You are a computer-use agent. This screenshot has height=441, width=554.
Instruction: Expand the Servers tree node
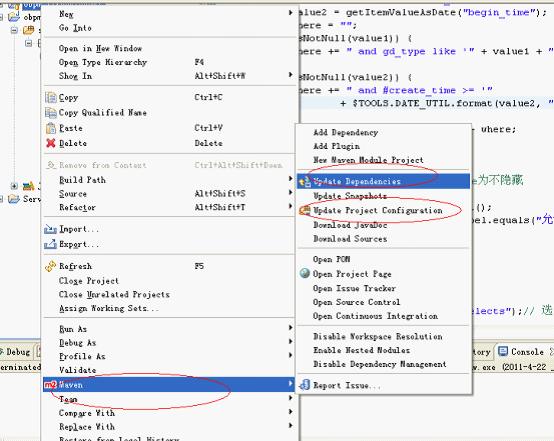[2, 199]
